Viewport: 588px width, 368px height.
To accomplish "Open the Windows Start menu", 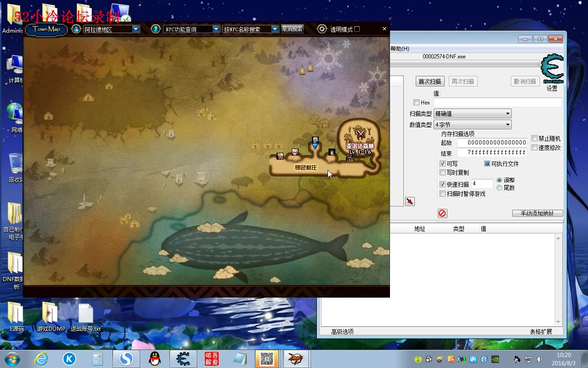I will tap(12, 359).
